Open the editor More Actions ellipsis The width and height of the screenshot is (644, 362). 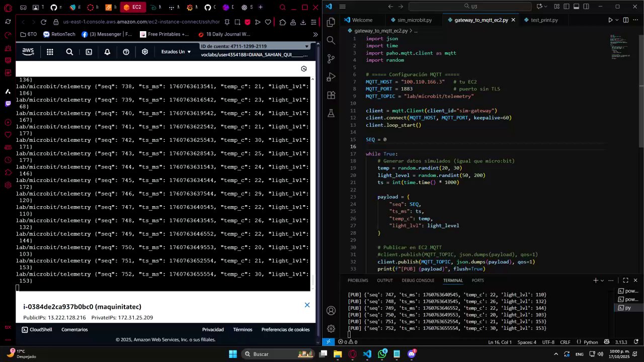tap(635, 20)
